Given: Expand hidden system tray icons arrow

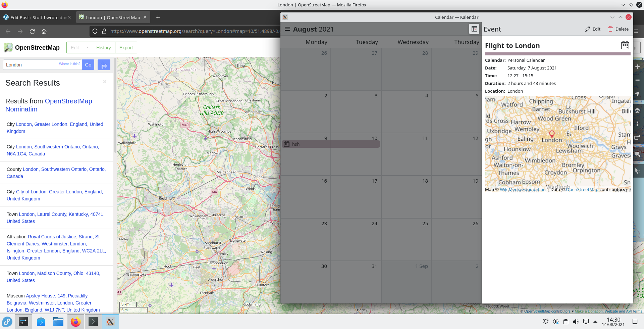Looking at the screenshot, I should click(595, 322).
